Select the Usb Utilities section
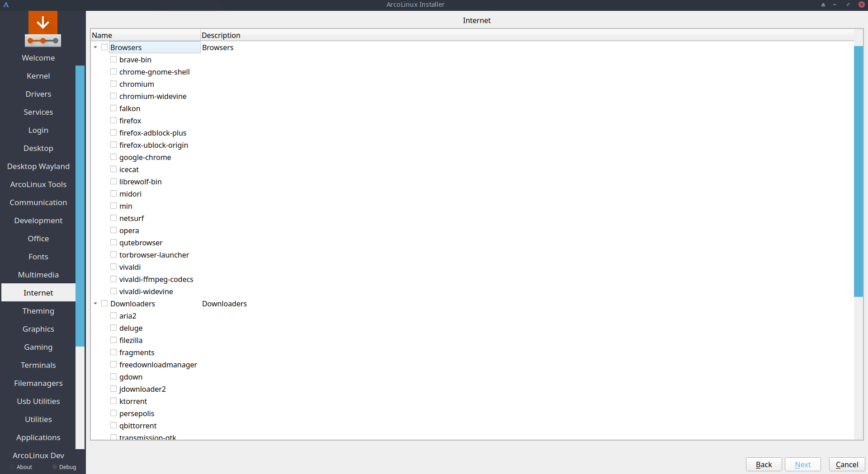 click(38, 401)
